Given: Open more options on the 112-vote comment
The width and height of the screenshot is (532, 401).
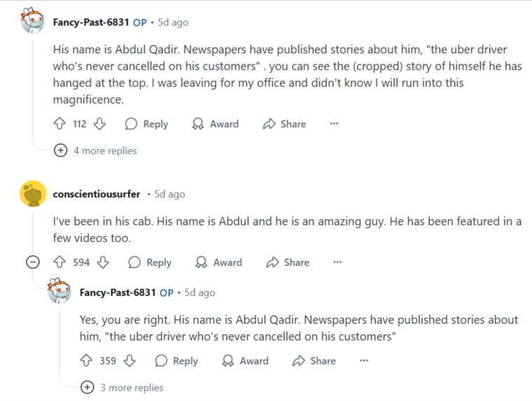Looking at the screenshot, I should 334,123.
